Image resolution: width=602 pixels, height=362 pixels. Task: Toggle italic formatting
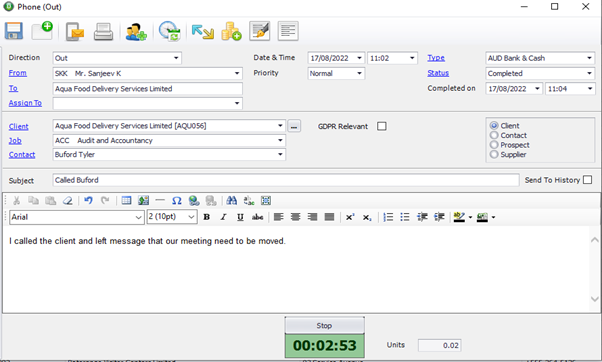click(x=223, y=217)
